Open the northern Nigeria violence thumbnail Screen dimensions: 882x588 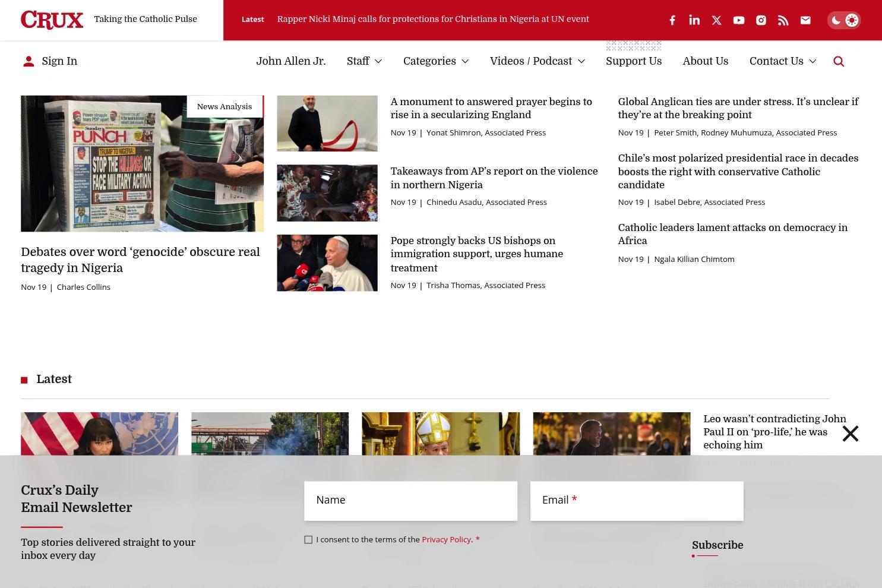tap(327, 193)
